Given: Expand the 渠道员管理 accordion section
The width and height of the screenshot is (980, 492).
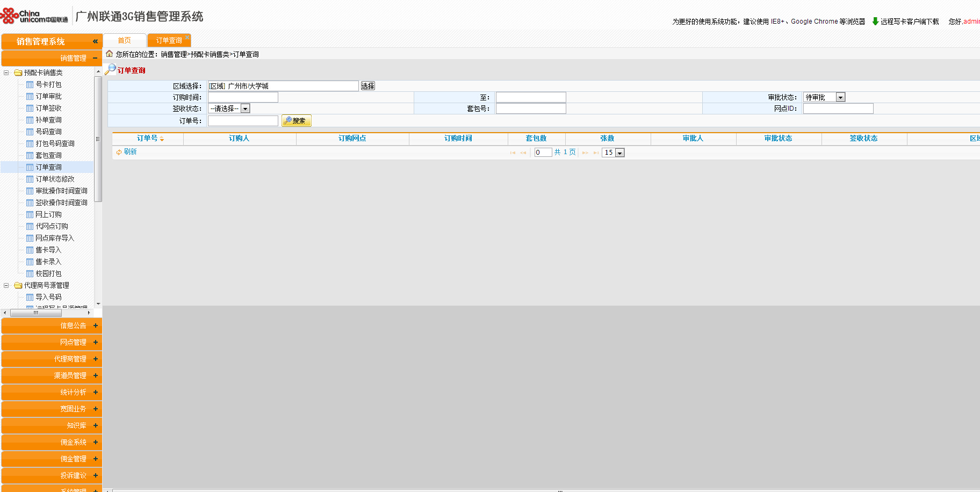Looking at the screenshot, I should click(x=52, y=375).
